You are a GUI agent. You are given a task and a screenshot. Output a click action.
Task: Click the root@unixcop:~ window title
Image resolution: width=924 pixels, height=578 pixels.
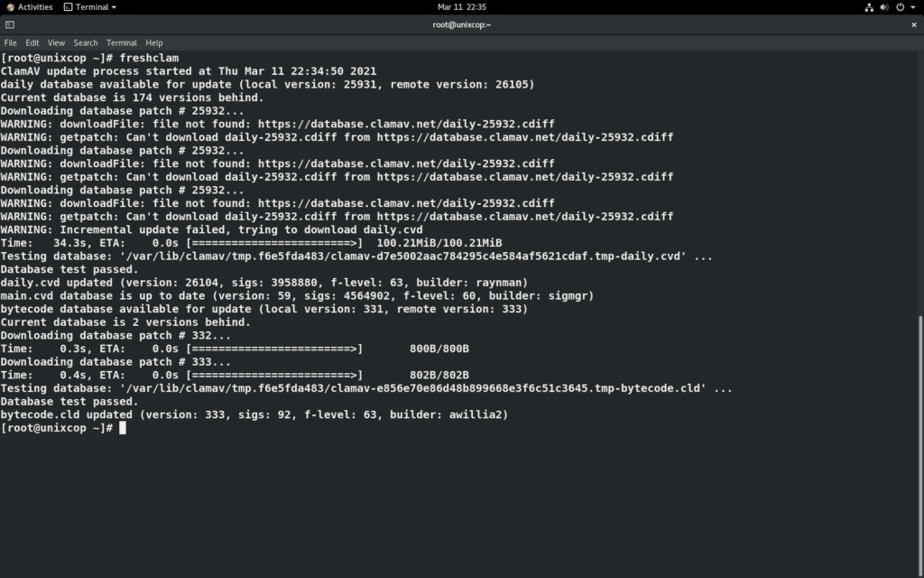click(x=461, y=24)
